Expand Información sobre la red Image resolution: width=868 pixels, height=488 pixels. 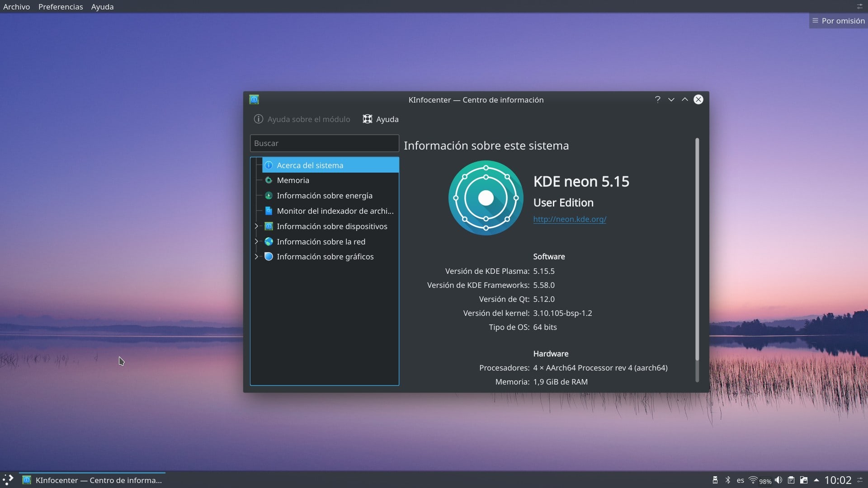point(257,241)
